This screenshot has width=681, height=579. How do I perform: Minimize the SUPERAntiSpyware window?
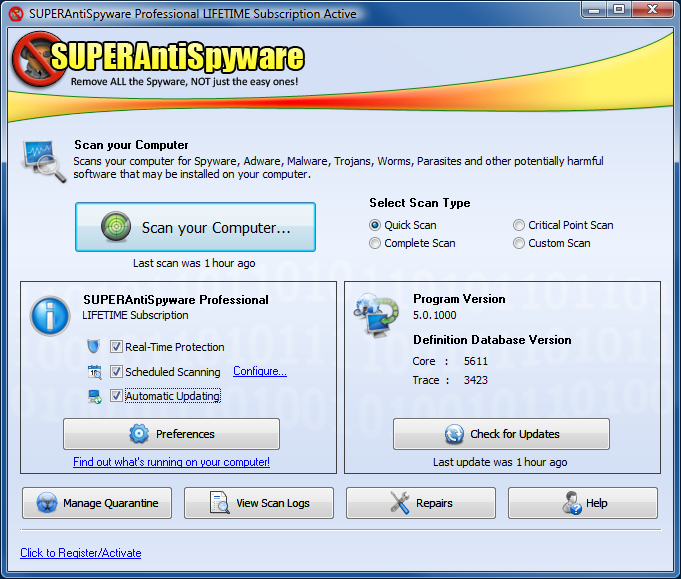point(594,10)
